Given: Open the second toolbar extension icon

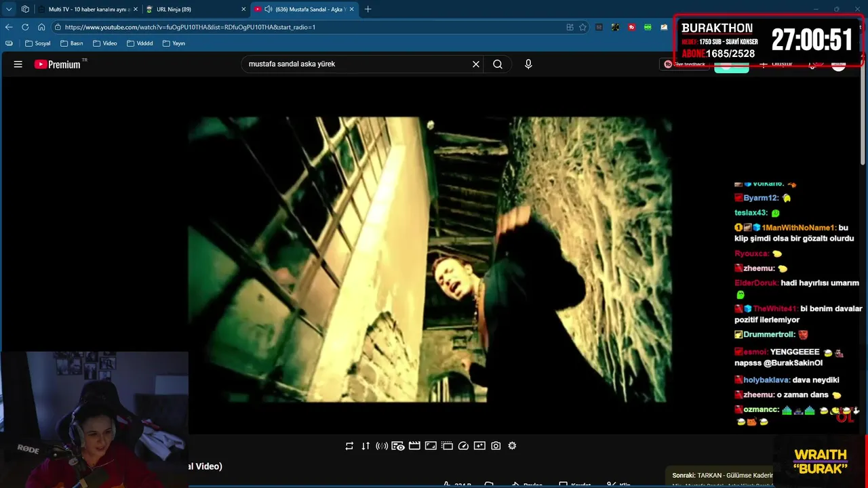Looking at the screenshot, I should pos(615,27).
